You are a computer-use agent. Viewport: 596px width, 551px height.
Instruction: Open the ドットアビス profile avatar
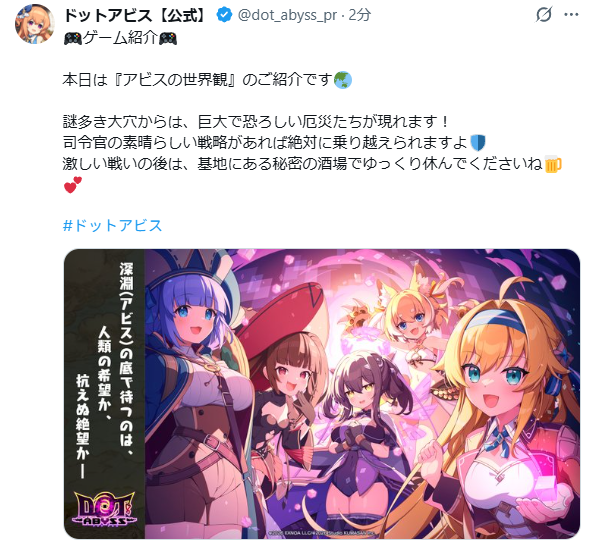(x=35, y=24)
